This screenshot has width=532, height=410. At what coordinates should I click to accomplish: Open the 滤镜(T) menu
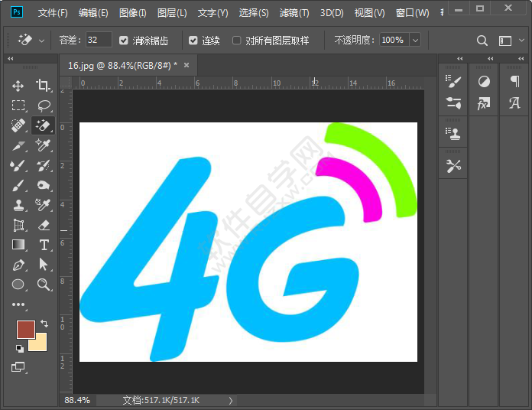294,13
